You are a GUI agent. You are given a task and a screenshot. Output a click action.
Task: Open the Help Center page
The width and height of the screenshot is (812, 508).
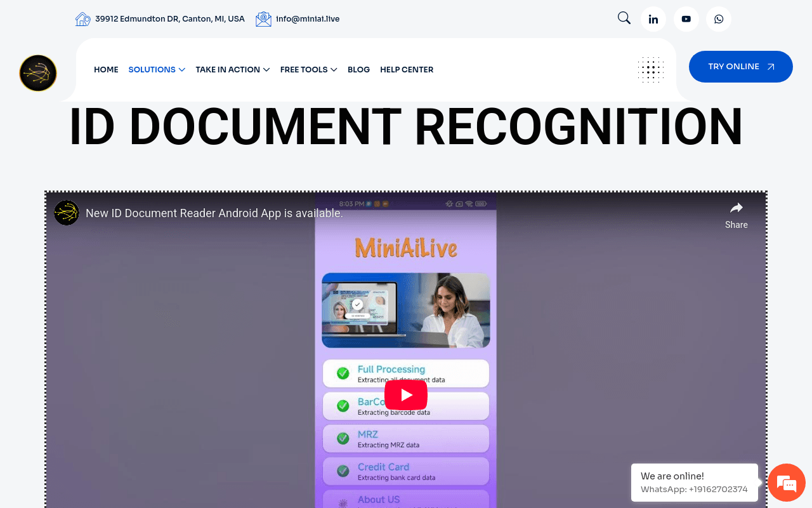pos(407,70)
